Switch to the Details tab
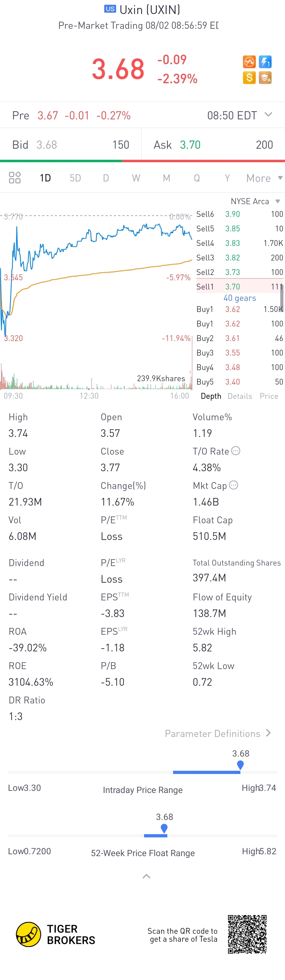 [x=240, y=396]
